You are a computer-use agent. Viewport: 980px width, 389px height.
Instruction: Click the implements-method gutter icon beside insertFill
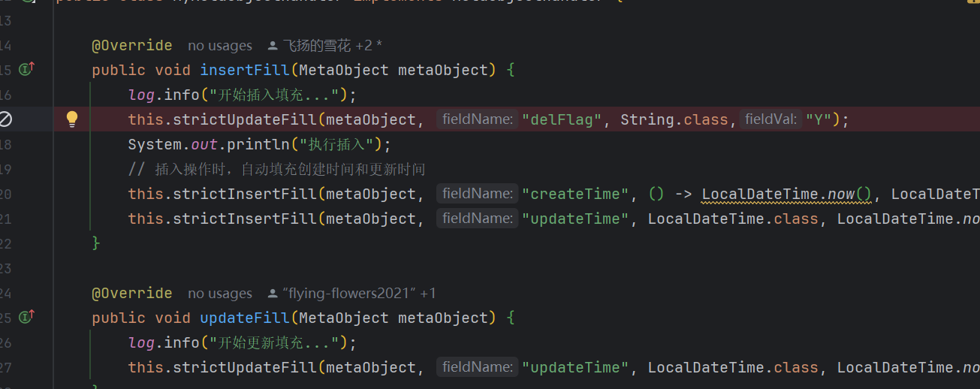point(27,70)
